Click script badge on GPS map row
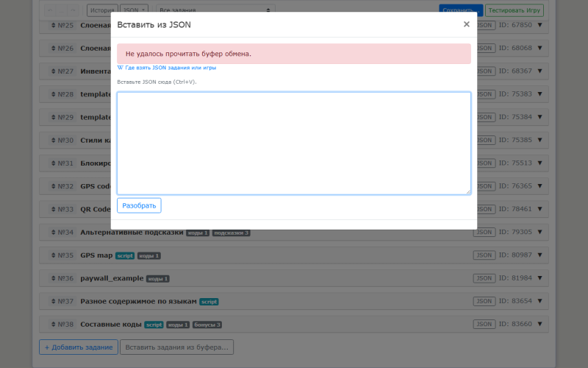Image resolution: width=588 pixels, height=368 pixels. (125, 255)
